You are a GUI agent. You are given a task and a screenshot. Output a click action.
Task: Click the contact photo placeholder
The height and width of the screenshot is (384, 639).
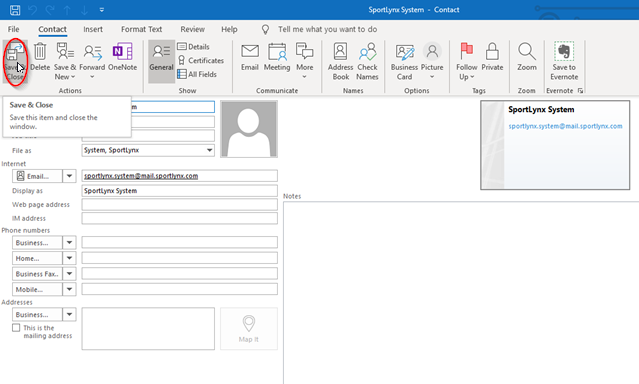tap(249, 129)
